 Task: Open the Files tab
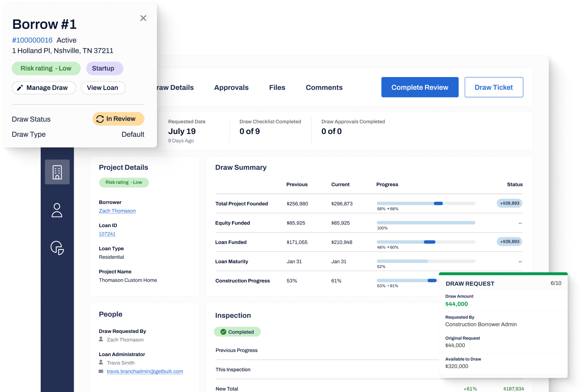click(x=277, y=88)
